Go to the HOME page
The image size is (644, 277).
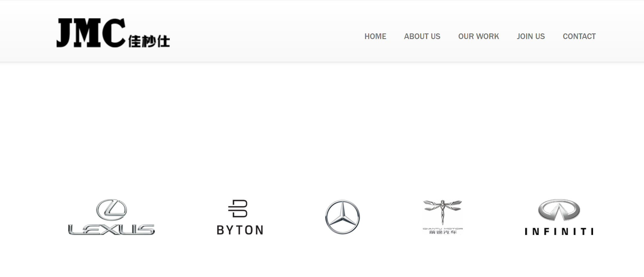[x=375, y=36]
